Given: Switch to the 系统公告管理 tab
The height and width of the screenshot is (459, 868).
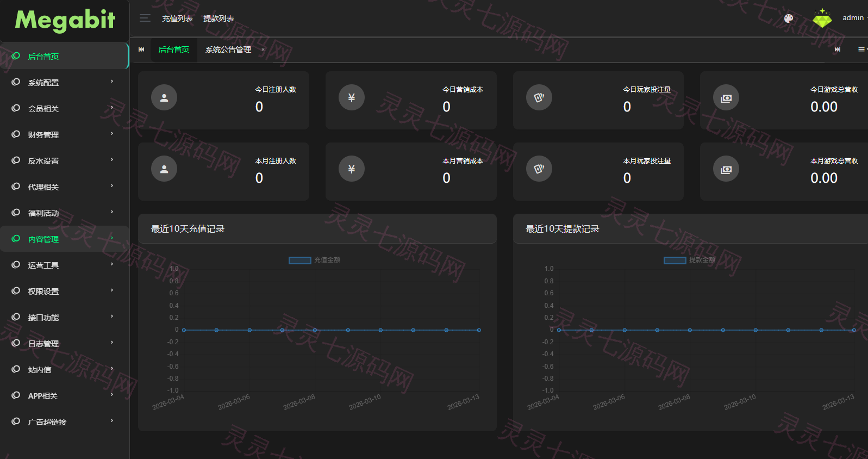Looking at the screenshot, I should (228, 49).
